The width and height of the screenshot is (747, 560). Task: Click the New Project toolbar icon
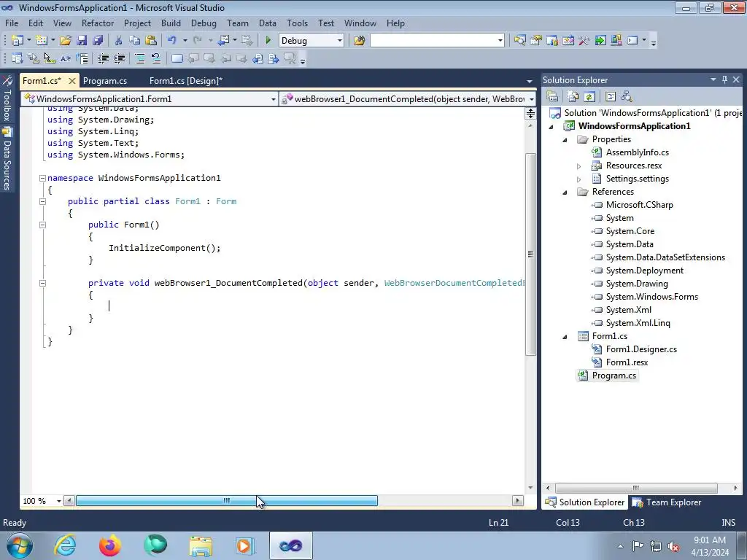18,41
